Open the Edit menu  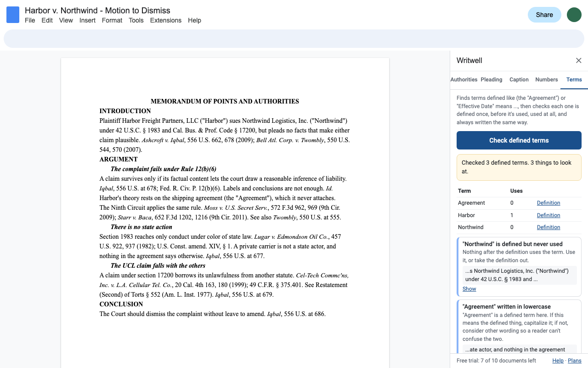(47, 20)
